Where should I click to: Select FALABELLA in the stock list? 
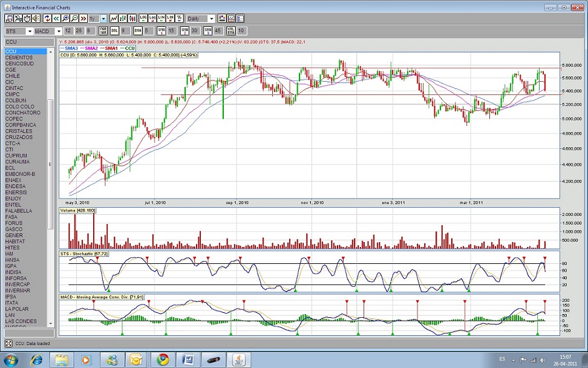point(18,211)
